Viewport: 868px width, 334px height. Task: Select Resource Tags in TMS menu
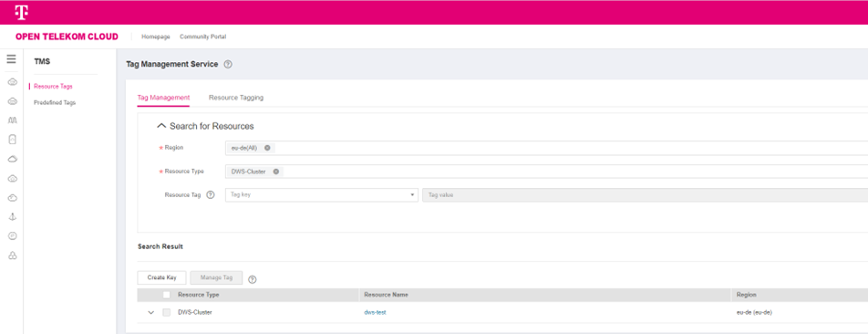pyautogui.click(x=53, y=87)
